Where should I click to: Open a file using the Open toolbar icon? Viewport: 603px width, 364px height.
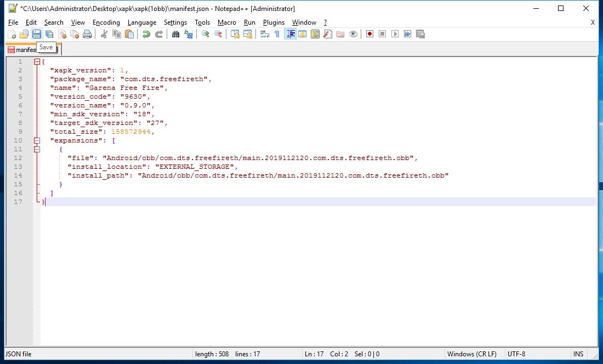point(24,33)
